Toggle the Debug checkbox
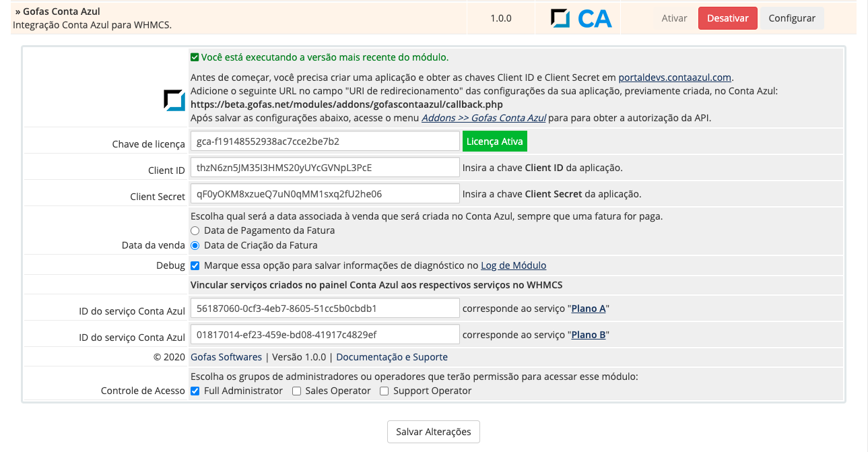 [195, 265]
